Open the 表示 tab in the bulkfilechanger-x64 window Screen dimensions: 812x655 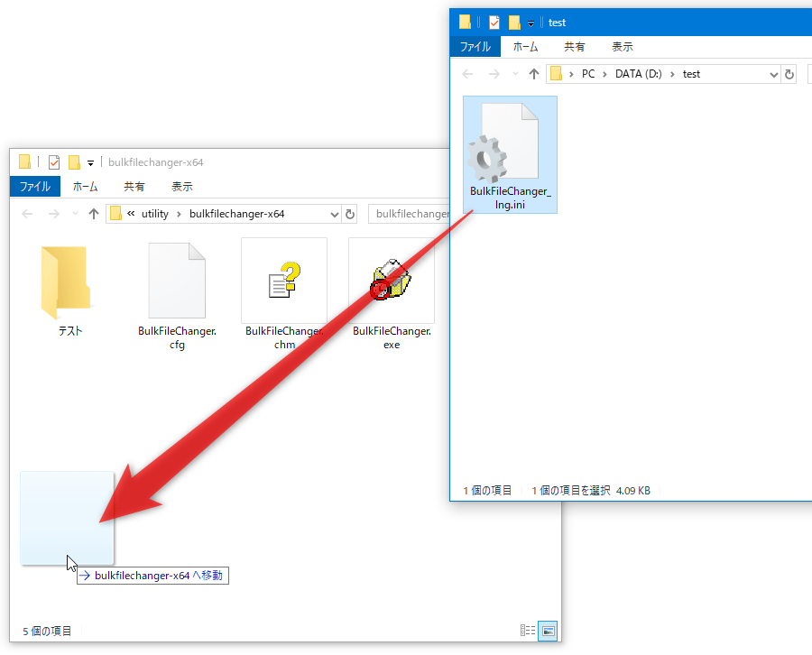tap(181, 187)
